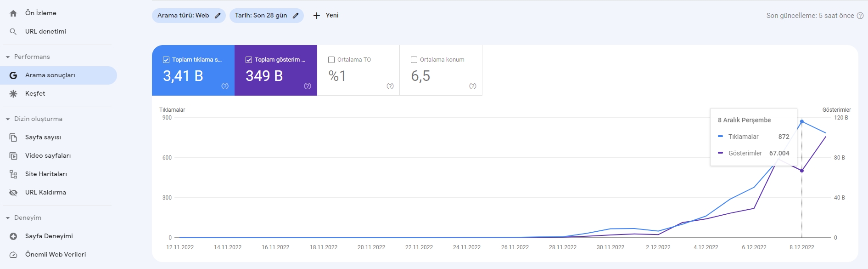Image resolution: width=868 pixels, height=269 pixels.
Task: Add a new filter with Yeni
Action: point(326,16)
